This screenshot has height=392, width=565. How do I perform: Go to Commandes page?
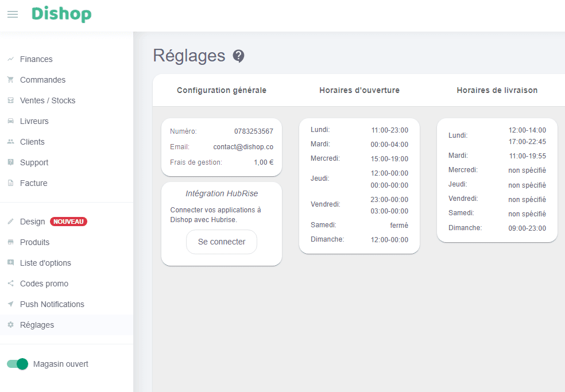click(42, 80)
